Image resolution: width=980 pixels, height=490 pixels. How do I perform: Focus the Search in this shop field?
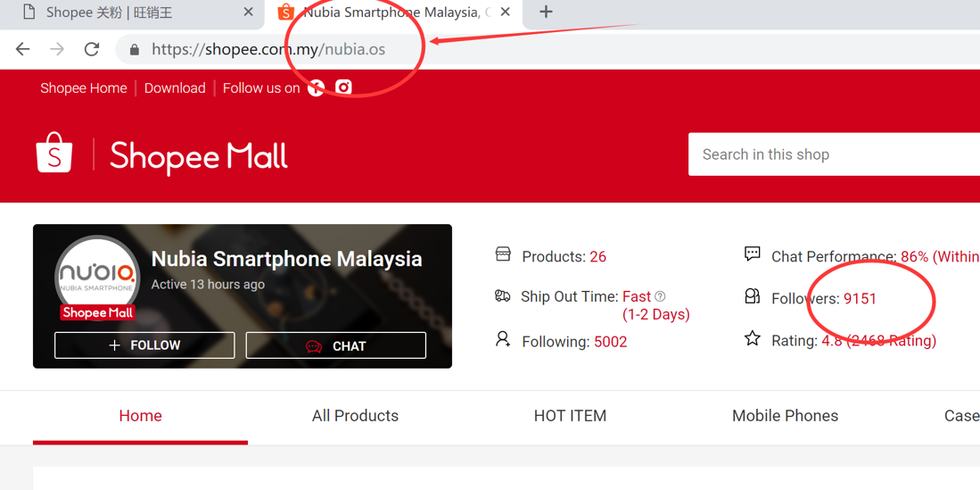[x=834, y=154]
